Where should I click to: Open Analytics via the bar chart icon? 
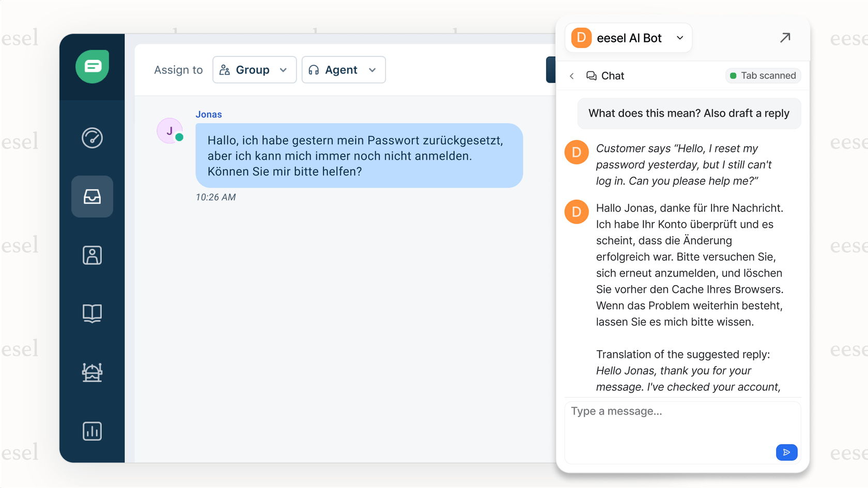point(92,431)
